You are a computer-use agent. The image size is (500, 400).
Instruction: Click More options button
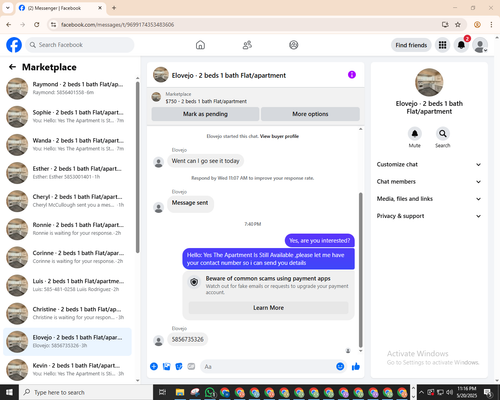(310, 114)
